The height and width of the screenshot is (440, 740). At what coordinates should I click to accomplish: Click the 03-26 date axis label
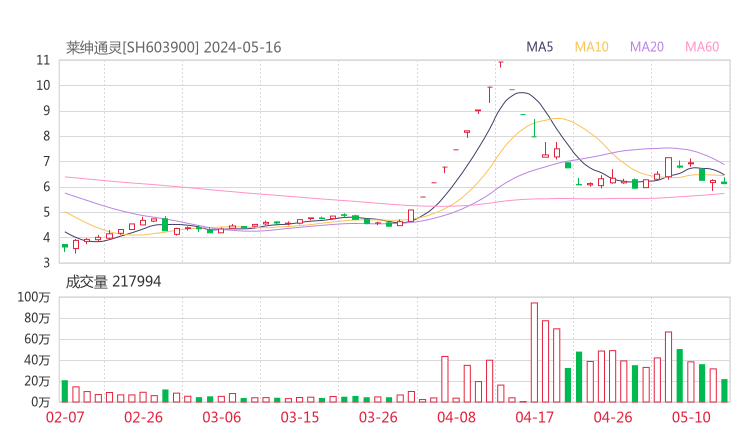[x=378, y=417]
